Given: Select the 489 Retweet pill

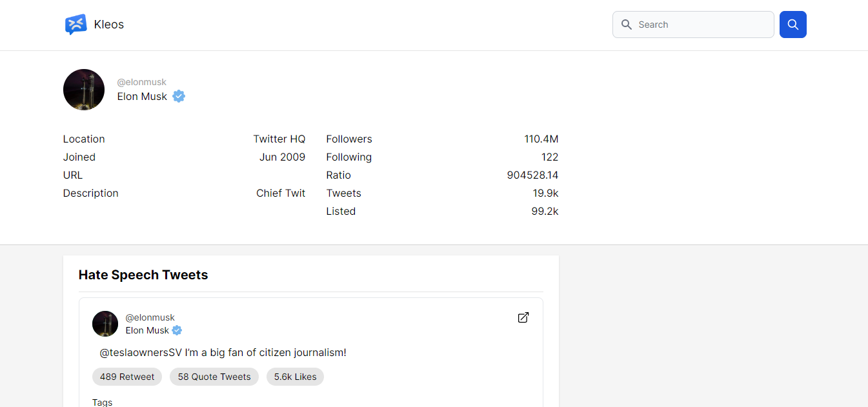Looking at the screenshot, I should pyautogui.click(x=127, y=377).
